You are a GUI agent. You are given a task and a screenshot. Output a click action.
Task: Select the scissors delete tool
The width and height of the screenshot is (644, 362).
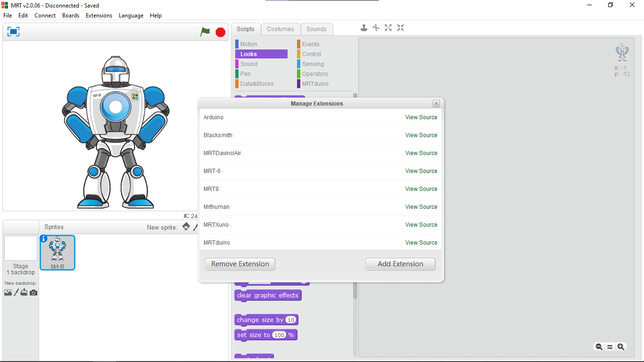pyautogui.click(x=376, y=28)
